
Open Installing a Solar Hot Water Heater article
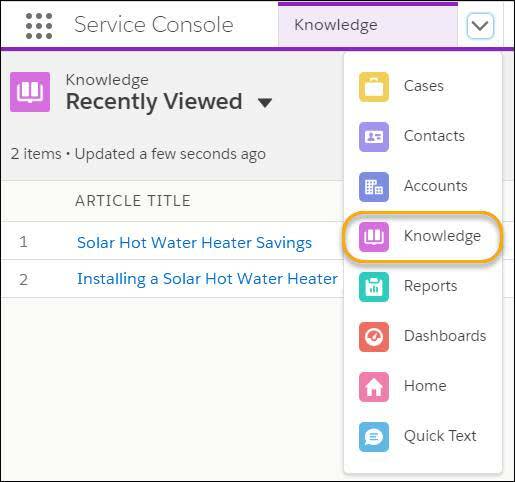pyautogui.click(x=207, y=279)
